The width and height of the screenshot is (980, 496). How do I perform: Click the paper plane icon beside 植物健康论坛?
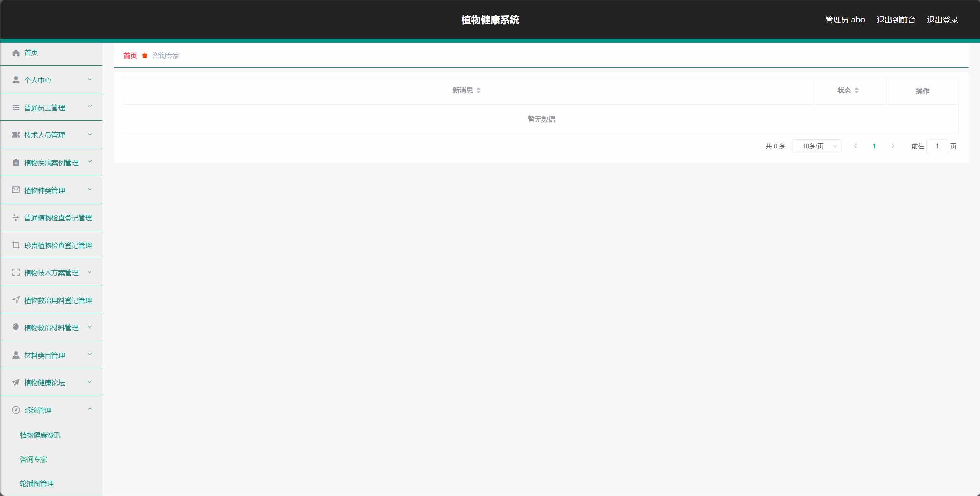[16, 382]
